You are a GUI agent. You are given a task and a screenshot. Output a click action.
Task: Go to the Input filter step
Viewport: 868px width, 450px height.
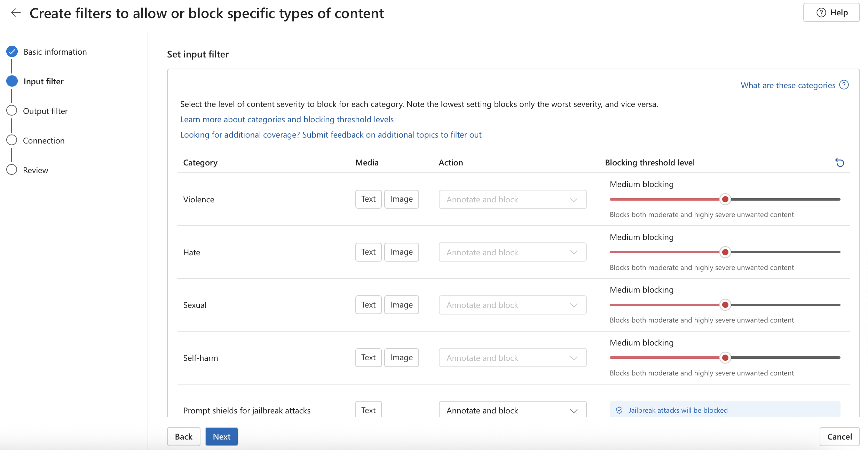[44, 82]
